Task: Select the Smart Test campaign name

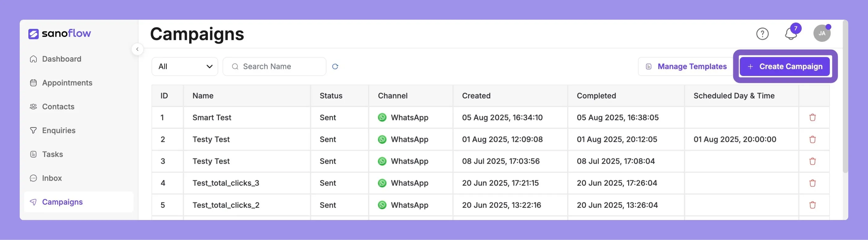Action: [212, 118]
